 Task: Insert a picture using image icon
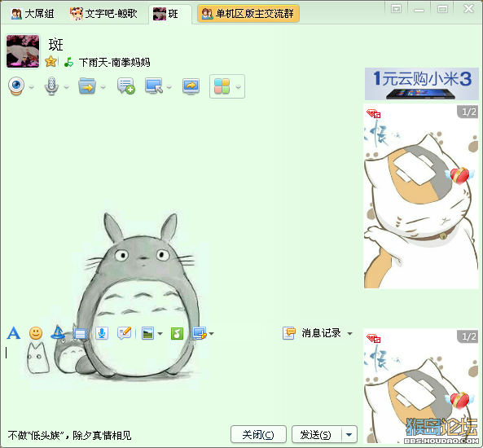[148, 333]
